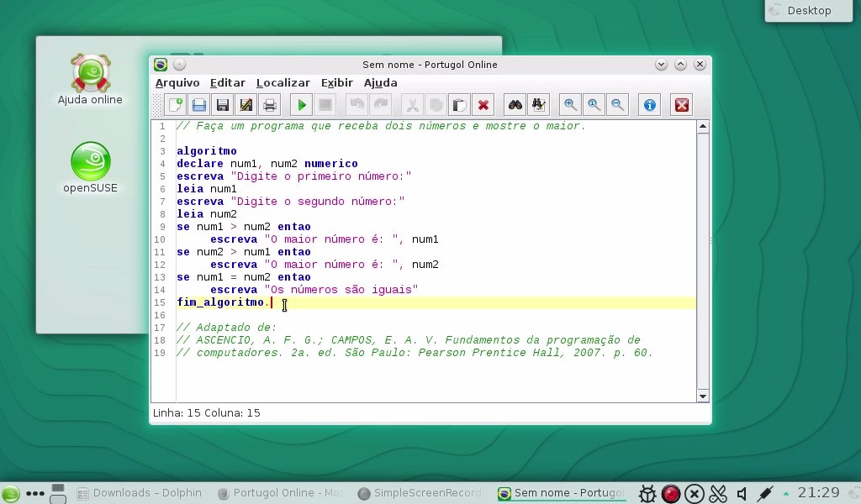Image resolution: width=861 pixels, height=504 pixels.
Task: Delete selection with the red X icon
Action: [x=483, y=105]
